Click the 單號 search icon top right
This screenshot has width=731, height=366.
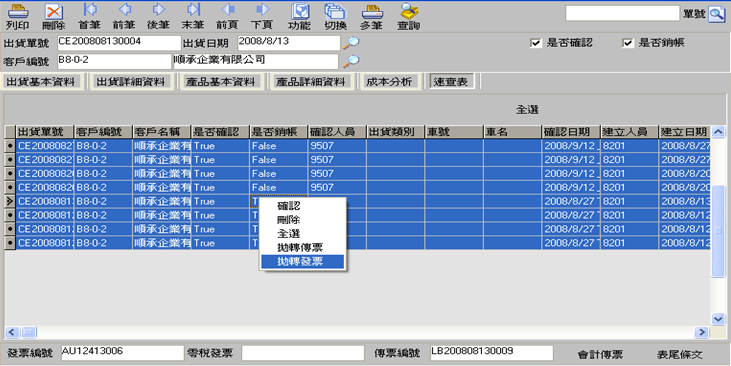(716, 14)
